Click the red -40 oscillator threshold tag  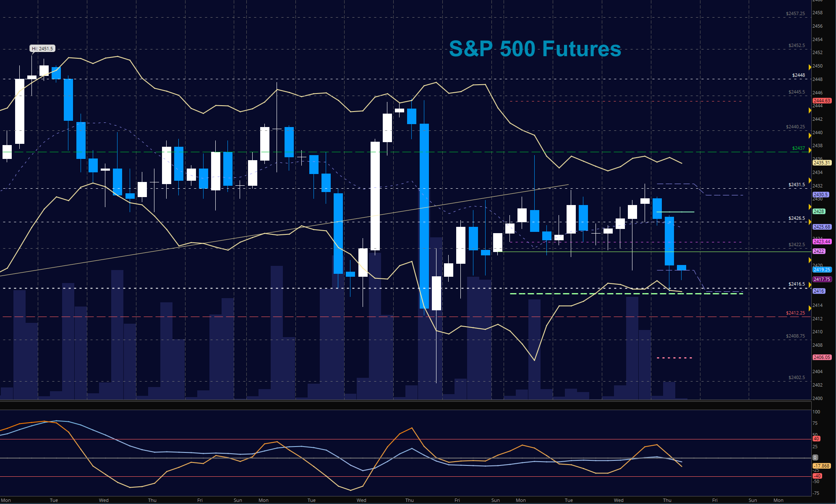pos(817,476)
